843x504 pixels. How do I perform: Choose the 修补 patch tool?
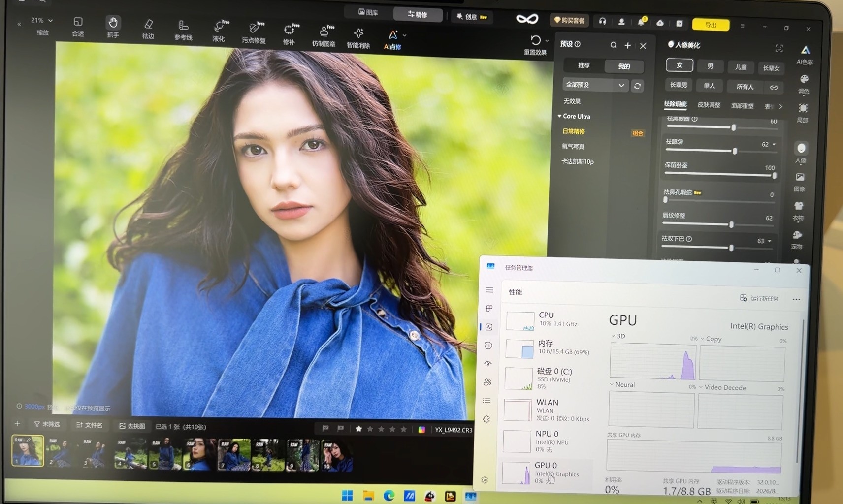(x=289, y=34)
